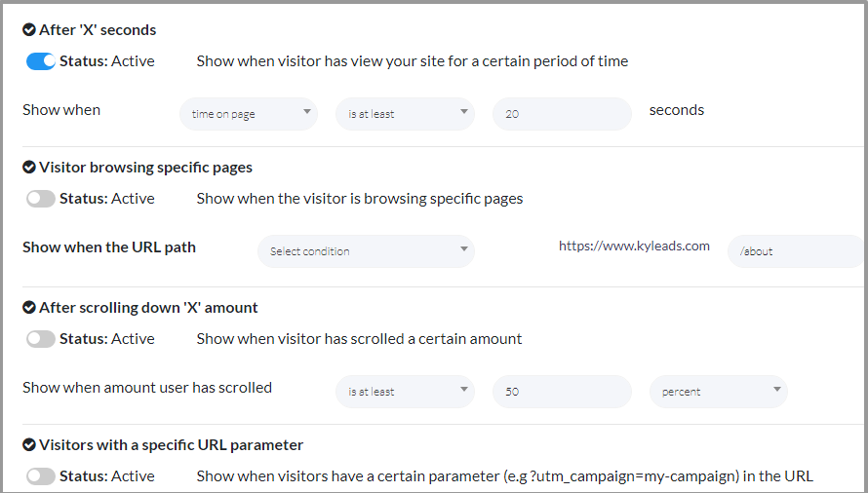The width and height of the screenshot is (868, 493).
Task: Click the https://www.kyleads.com URL text
Action: pos(634,246)
